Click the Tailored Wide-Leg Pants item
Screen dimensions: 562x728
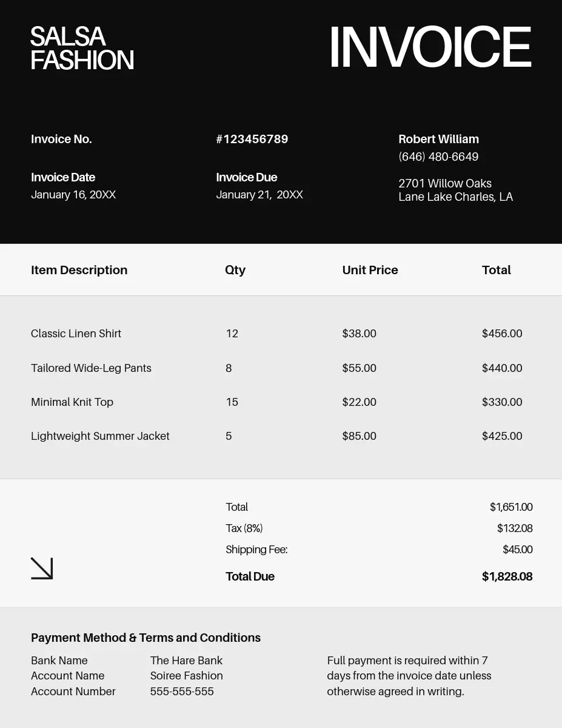(91, 368)
